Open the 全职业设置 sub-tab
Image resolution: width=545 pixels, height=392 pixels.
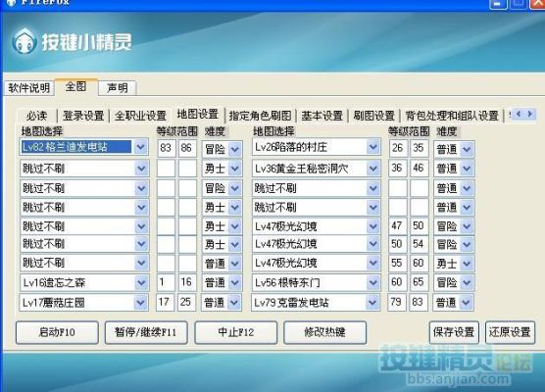pyautogui.click(x=140, y=116)
